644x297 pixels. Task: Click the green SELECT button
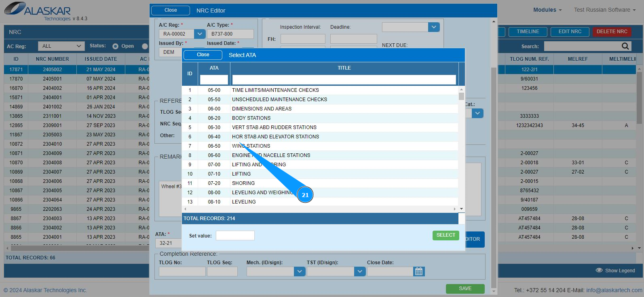click(x=446, y=235)
